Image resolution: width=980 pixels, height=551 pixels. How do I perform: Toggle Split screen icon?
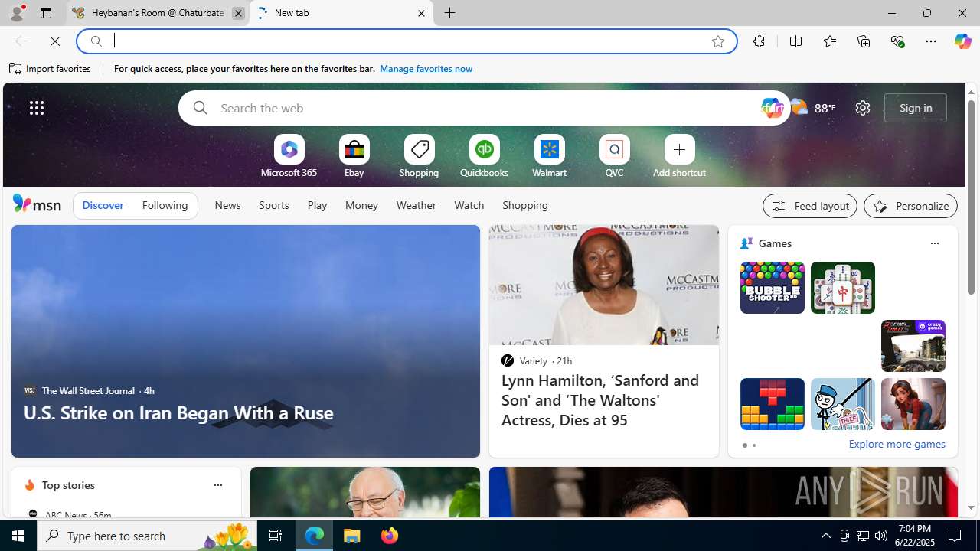pos(795,41)
